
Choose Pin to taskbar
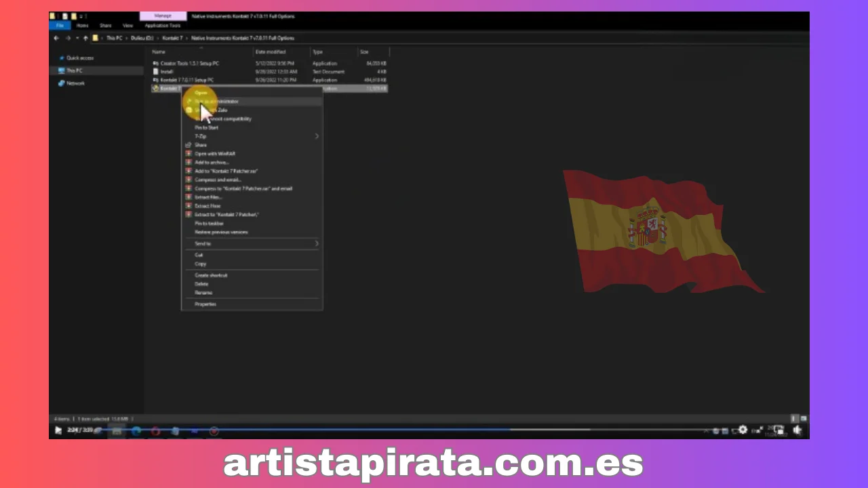(x=252, y=223)
